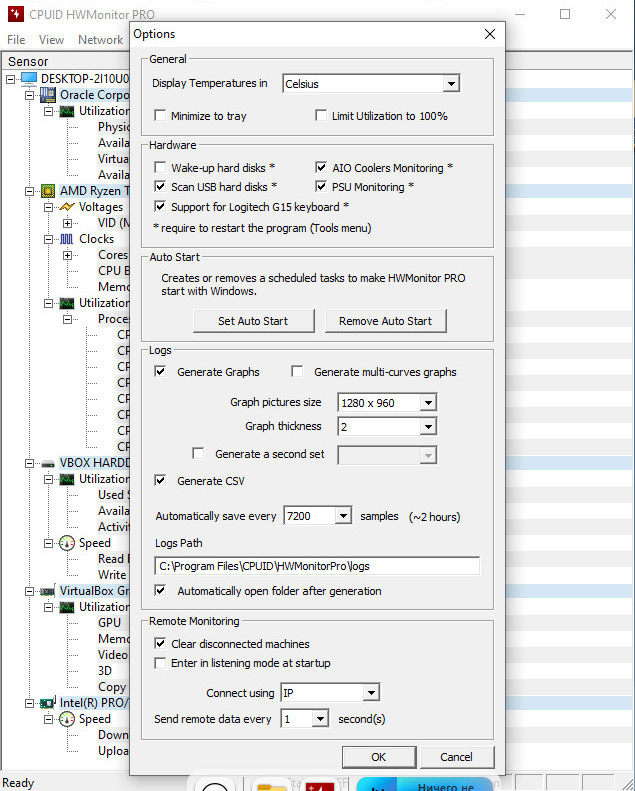Click the Clocks waveform icon

pyautogui.click(x=67, y=239)
